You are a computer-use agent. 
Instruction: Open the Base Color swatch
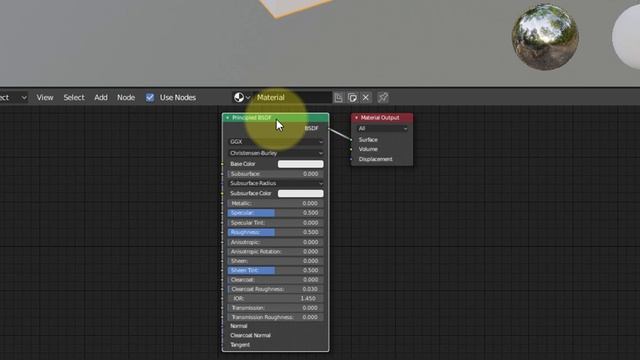(x=300, y=164)
